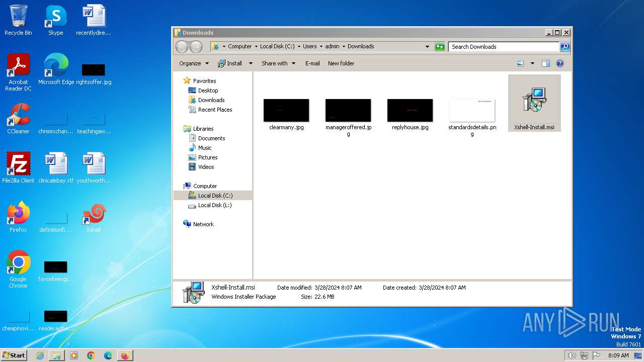Launch Skype from the desktop
This screenshot has height=362, width=644.
pyautogui.click(x=56, y=20)
